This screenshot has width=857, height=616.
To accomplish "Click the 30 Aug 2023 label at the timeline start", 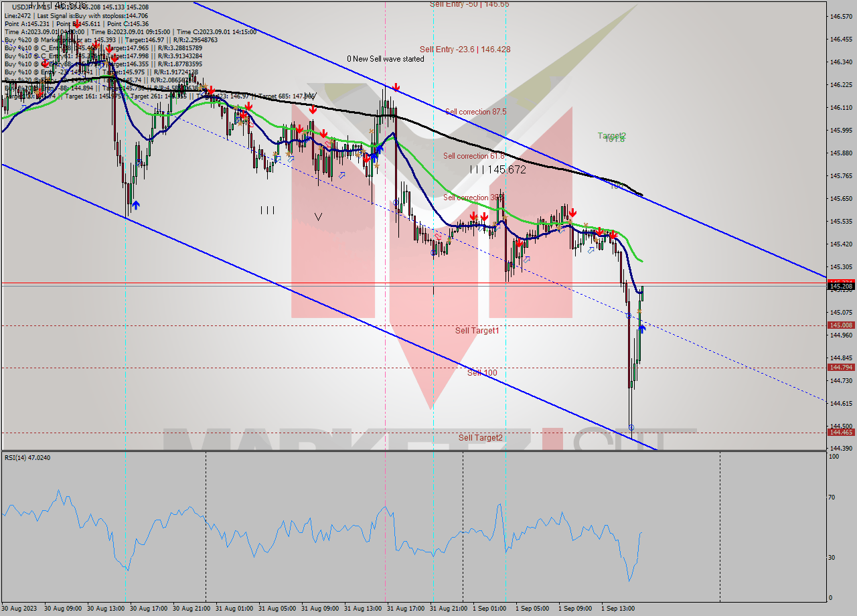I will [21, 609].
